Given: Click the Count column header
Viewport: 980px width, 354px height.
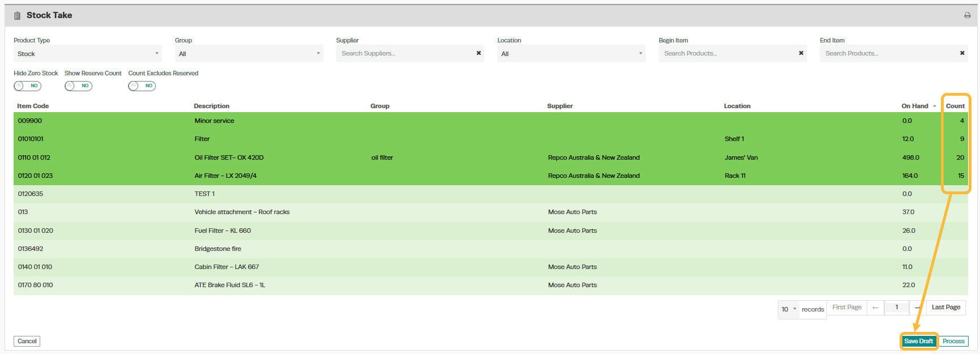Looking at the screenshot, I should pyautogui.click(x=955, y=106).
